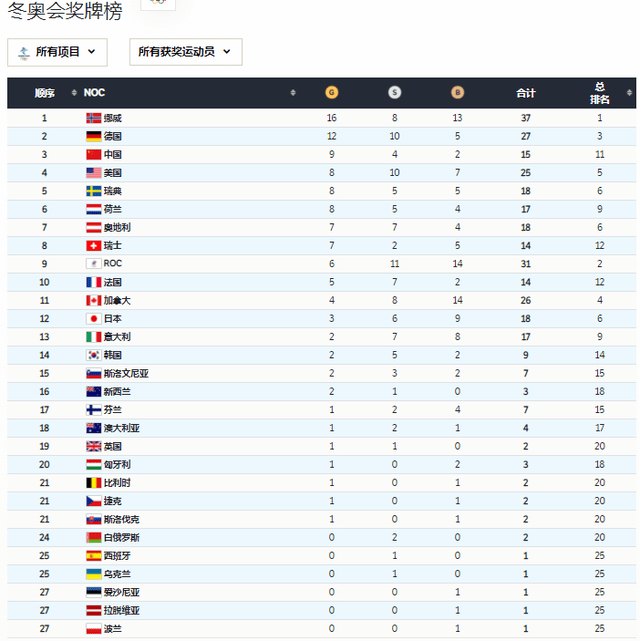Click the Italy flag icon
This screenshot has width=640, height=641.
point(94,337)
